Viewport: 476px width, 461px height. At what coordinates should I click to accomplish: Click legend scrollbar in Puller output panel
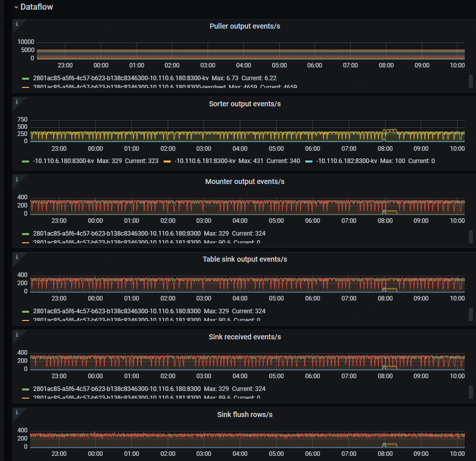point(471,81)
